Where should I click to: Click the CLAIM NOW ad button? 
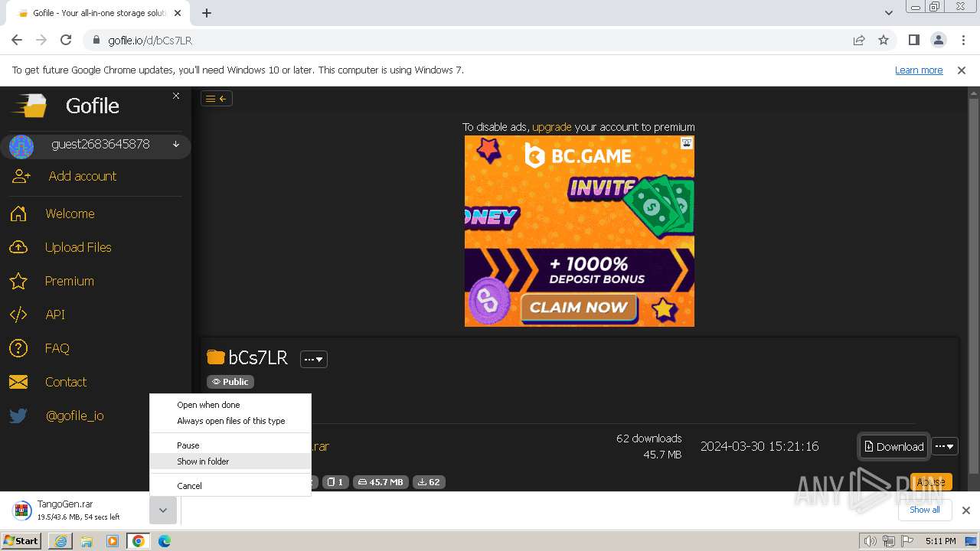[579, 308]
